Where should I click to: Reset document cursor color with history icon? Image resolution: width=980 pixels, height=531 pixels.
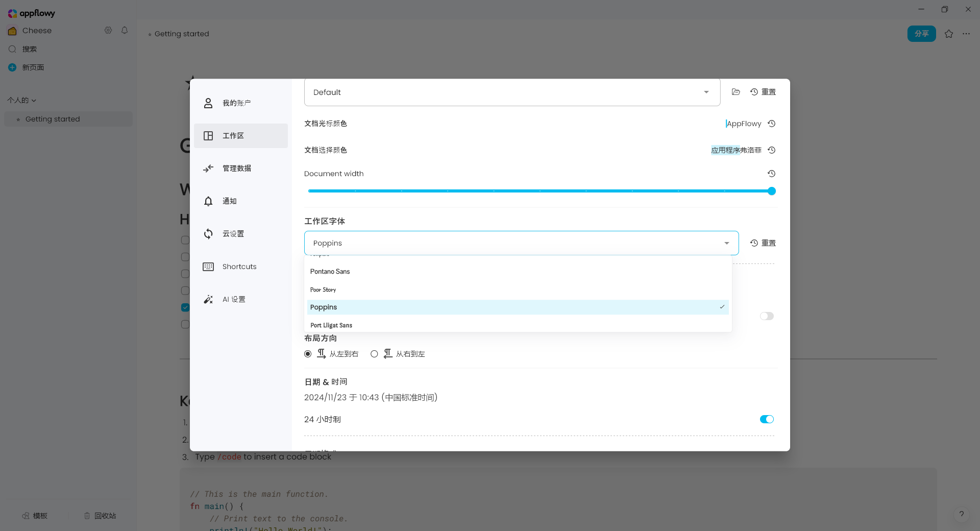tap(771, 124)
